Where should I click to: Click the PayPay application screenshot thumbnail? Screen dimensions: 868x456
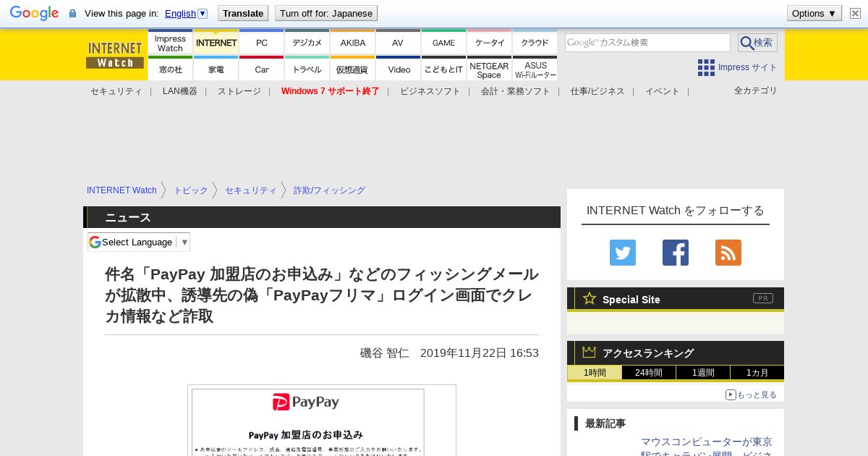(322, 421)
